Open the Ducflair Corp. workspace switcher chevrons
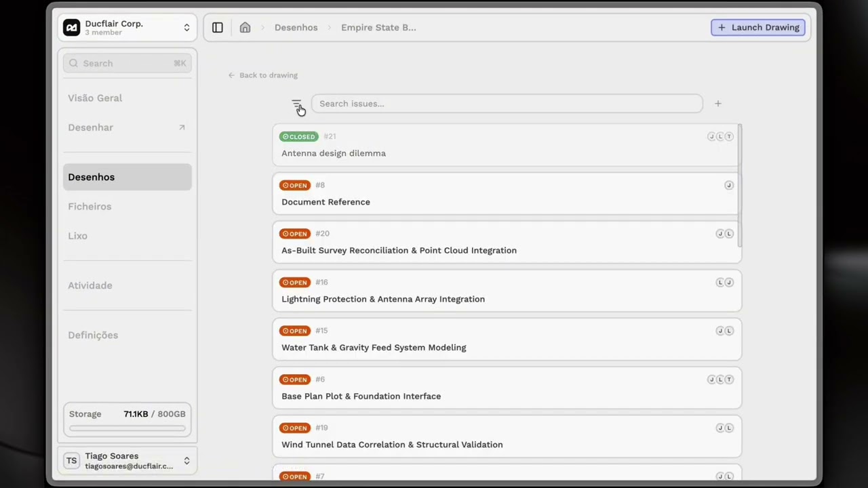This screenshot has height=488, width=868. point(186,28)
